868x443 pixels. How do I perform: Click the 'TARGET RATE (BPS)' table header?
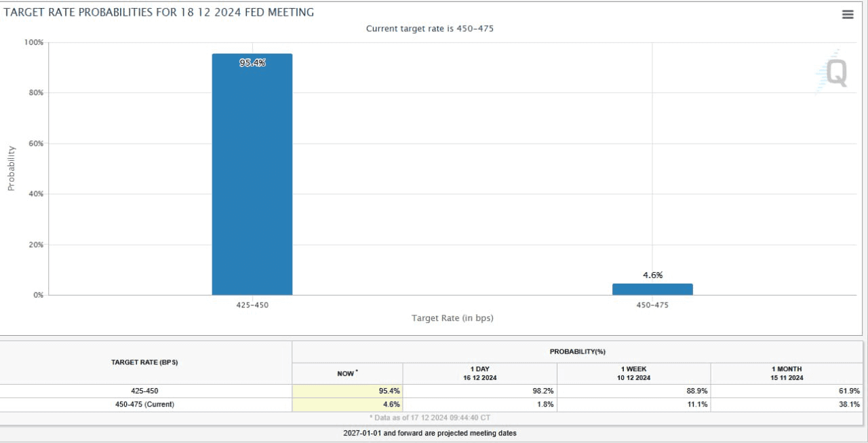click(x=144, y=362)
